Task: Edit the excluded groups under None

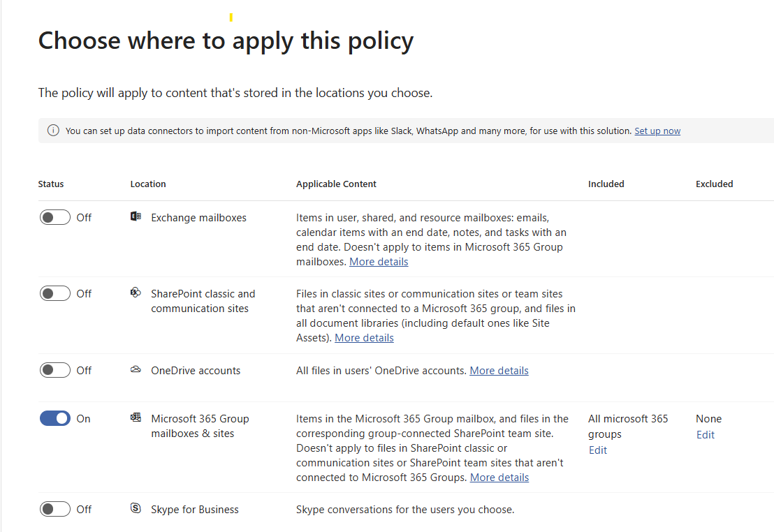Action: click(706, 435)
